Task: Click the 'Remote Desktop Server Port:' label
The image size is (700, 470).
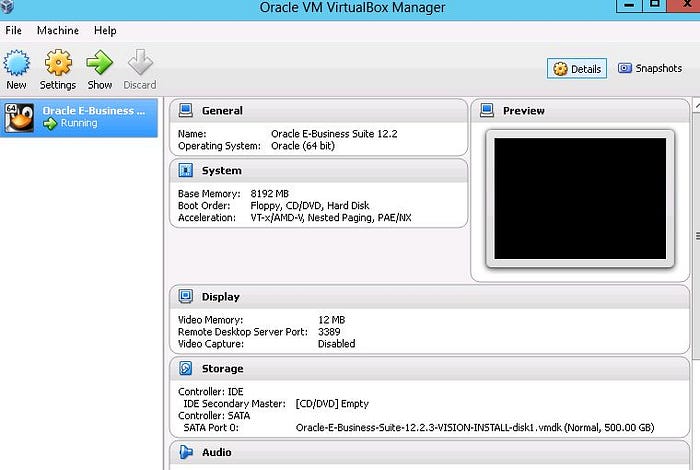Action: point(243,332)
